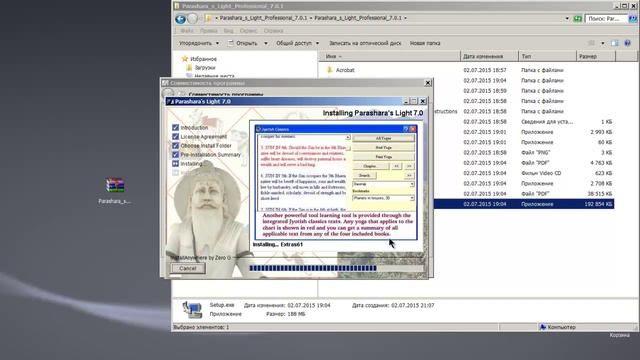Select Избранное in the navigation pane

pos(203,59)
